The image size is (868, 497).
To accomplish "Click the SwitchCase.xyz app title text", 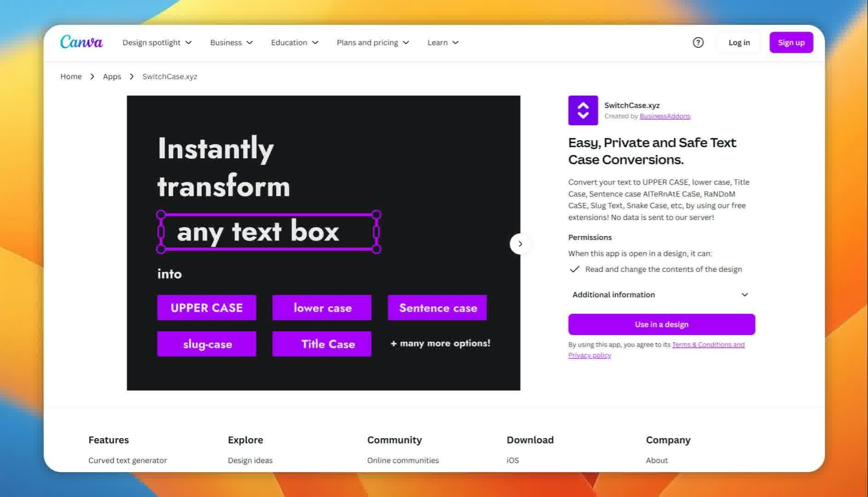I will pos(631,105).
